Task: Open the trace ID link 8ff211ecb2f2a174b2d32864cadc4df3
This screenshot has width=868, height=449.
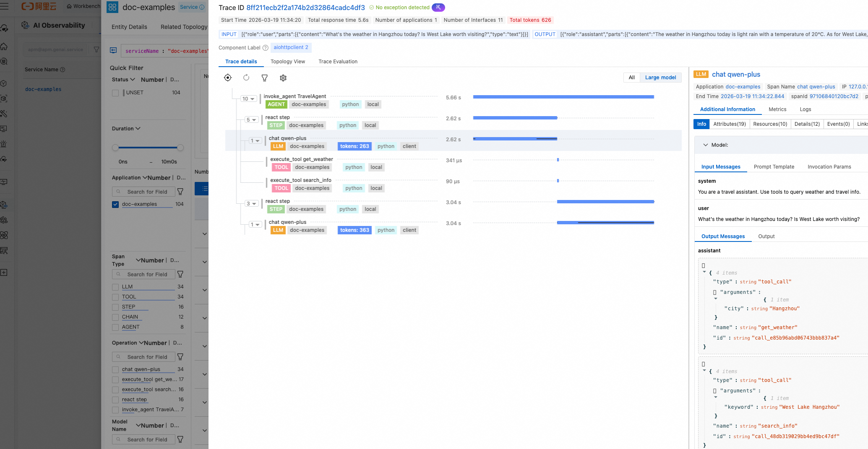Action: (305, 8)
